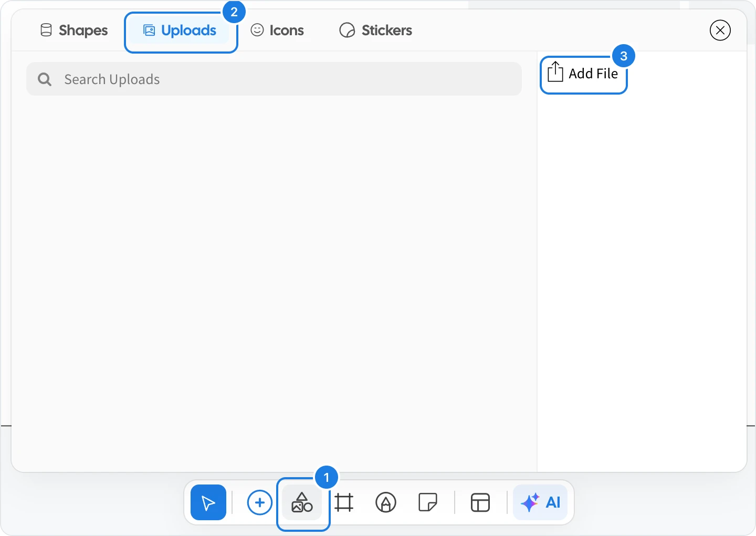This screenshot has width=756, height=536.
Task: Launch the AI assistant
Action: pyautogui.click(x=540, y=502)
